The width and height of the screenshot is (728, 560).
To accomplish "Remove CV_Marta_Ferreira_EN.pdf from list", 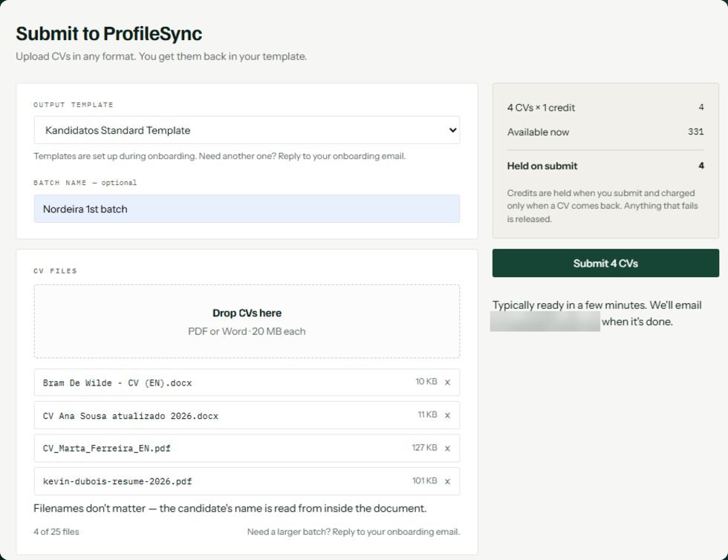I will point(447,449).
